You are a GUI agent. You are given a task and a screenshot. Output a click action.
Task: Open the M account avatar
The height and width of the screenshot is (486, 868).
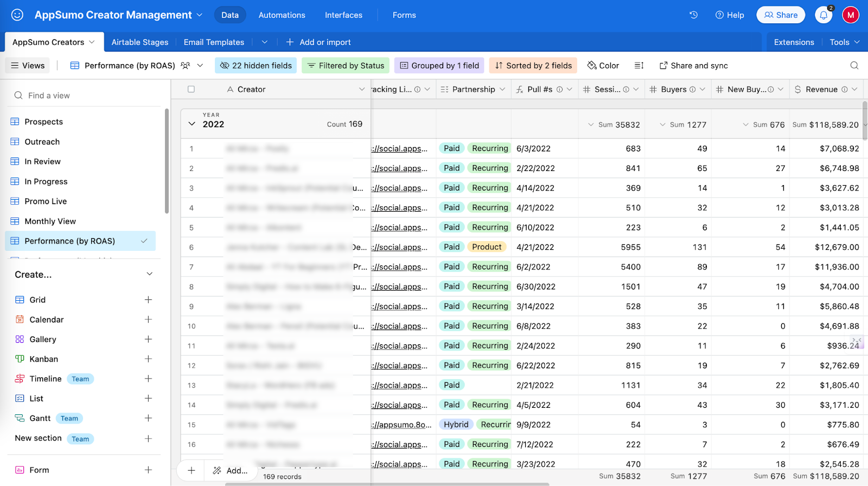point(851,15)
